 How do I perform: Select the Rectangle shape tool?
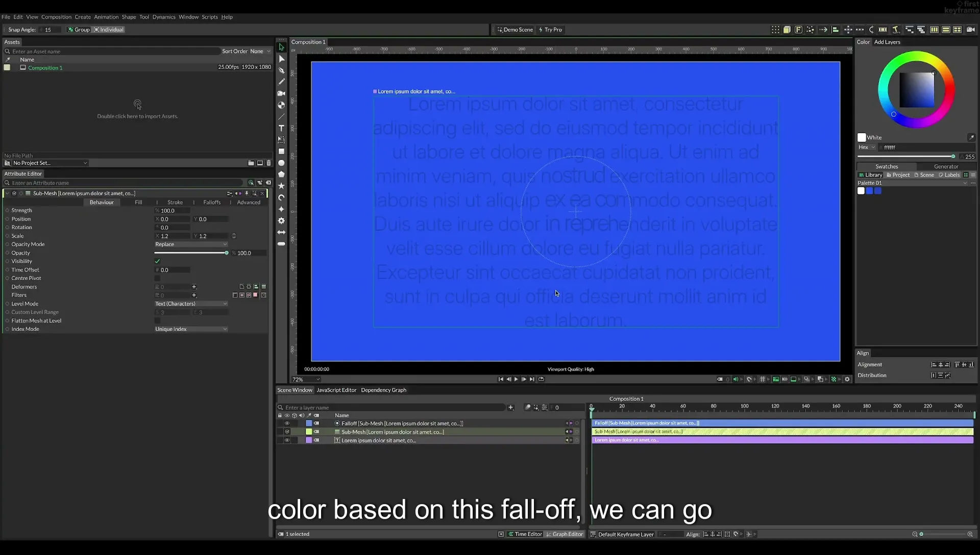[x=281, y=152]
